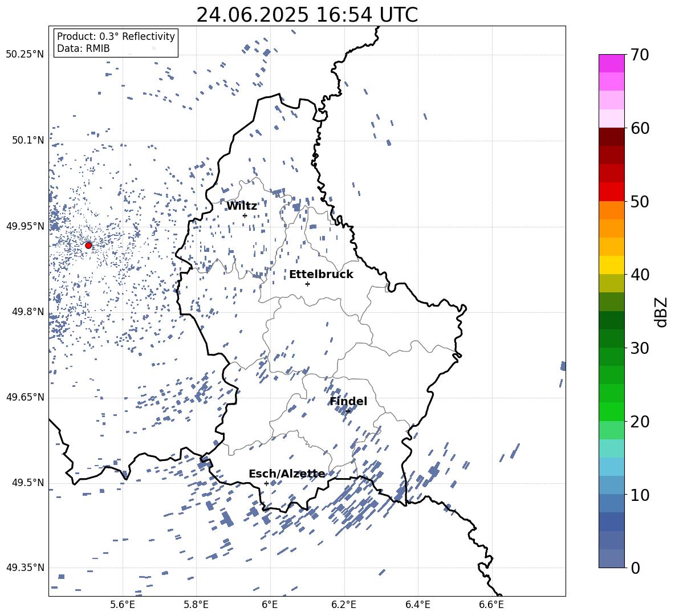Click the bright green colorbar swatch above 20

612,411
